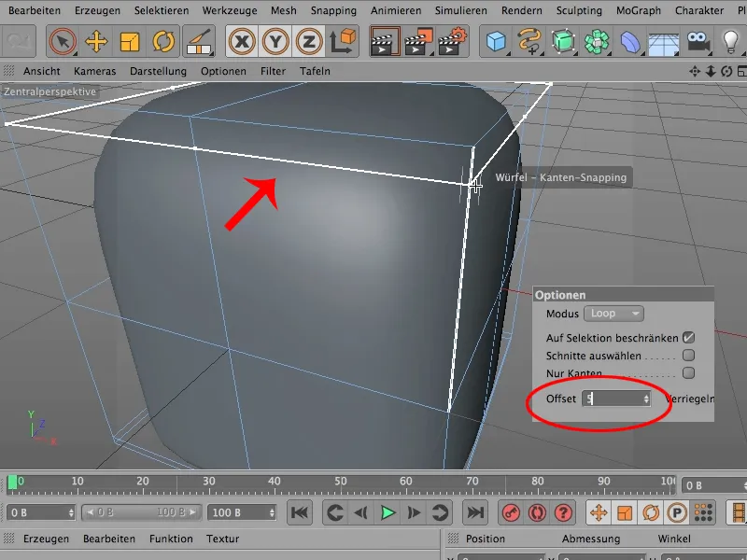Step forward one frame
Viewport: 747px width, 560px height.
[x=414, y=512]
